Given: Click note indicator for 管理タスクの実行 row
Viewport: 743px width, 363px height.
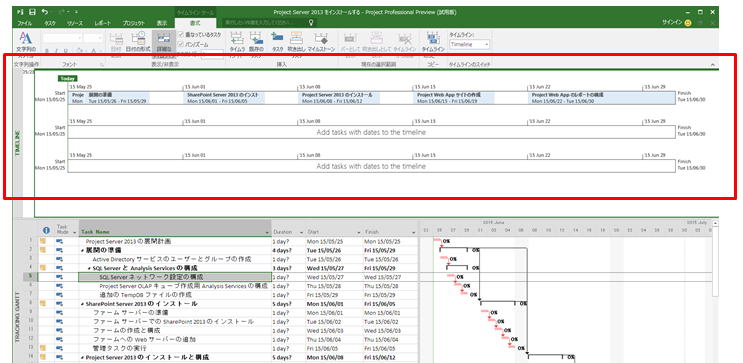Looking at the screenshot, I should pos(43,348).
